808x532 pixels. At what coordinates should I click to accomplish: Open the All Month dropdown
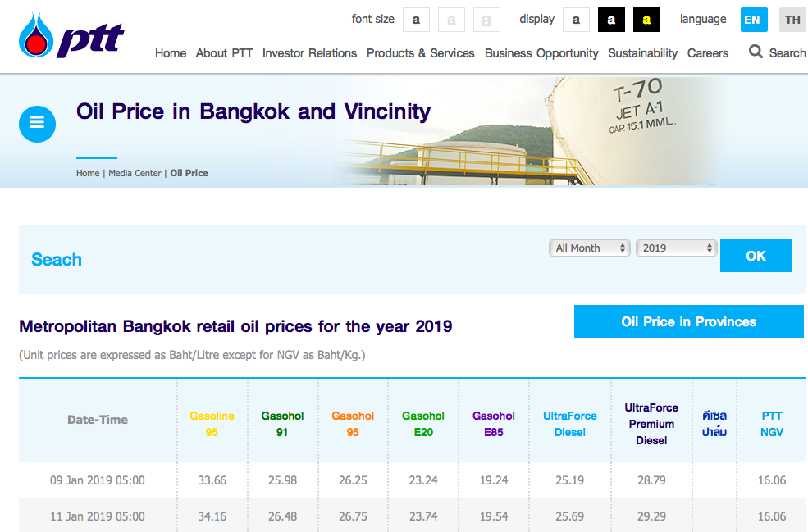pos(590,248)
